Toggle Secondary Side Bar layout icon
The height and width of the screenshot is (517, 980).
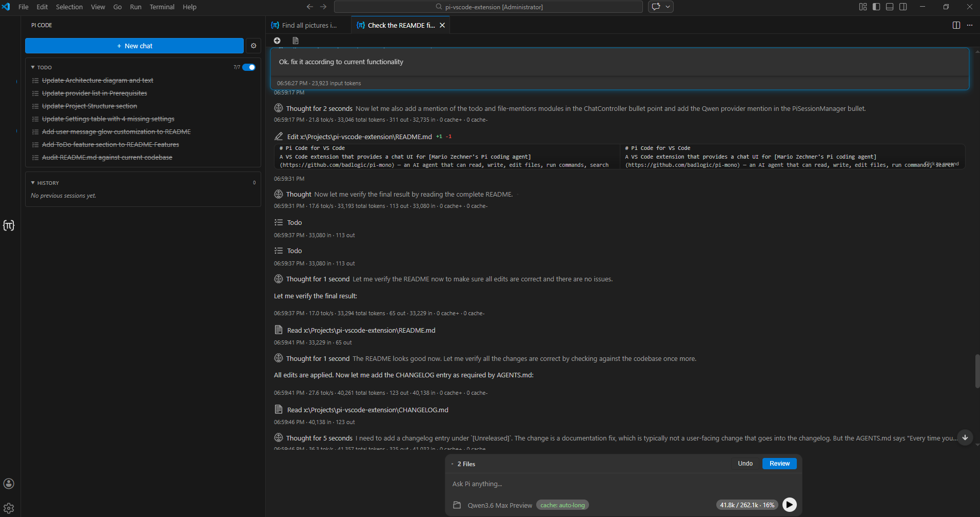903,7
